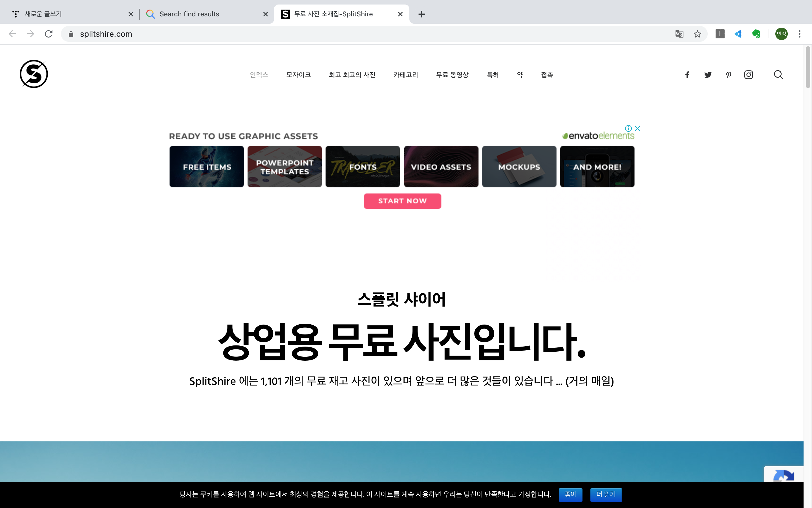Open the Twitter social icon

coord(708,75)
